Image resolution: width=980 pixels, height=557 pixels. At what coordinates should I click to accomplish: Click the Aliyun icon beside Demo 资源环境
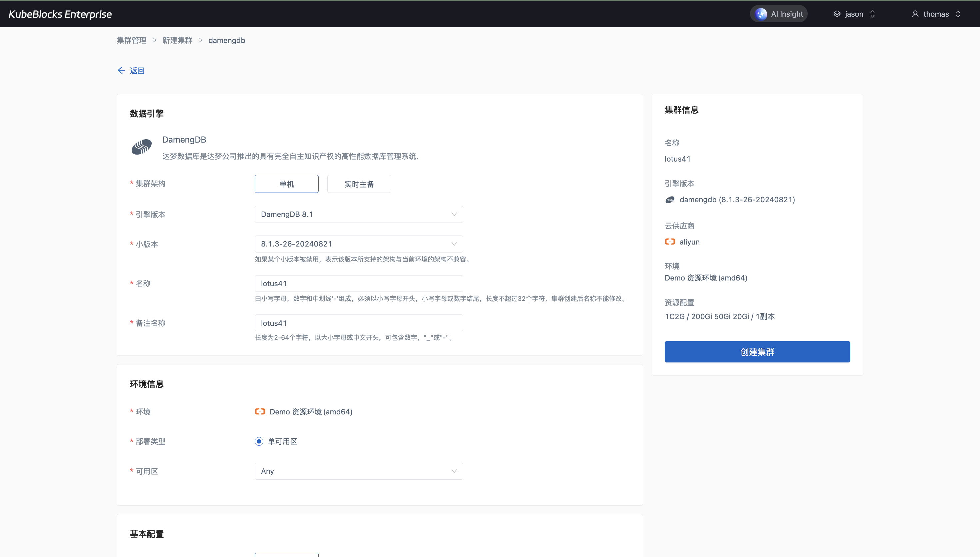260,412
